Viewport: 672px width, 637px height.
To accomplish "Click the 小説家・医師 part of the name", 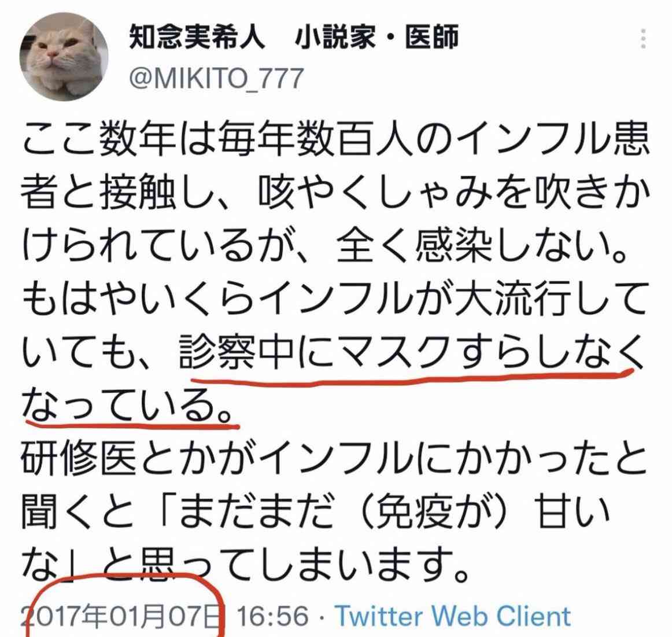I will [x=376, y=36].
